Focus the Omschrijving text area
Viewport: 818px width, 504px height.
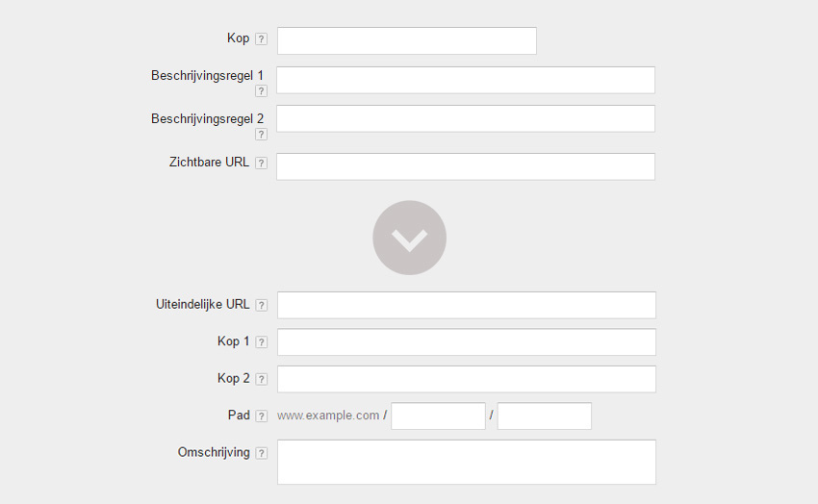pos(467,462)
